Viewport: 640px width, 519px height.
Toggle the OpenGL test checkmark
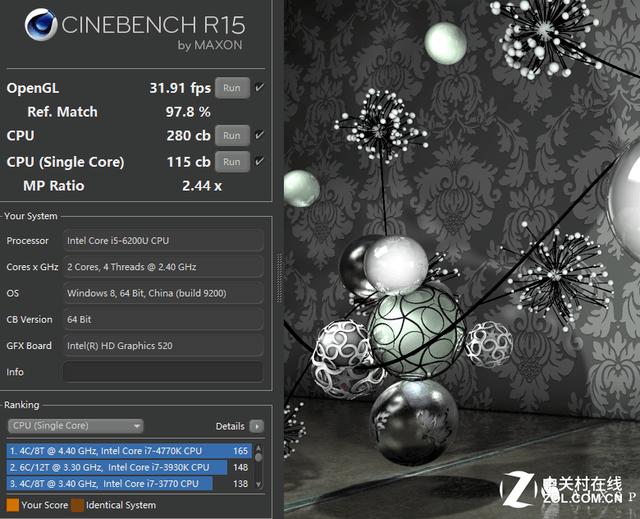pyautogui.click(x=259, y=87)
